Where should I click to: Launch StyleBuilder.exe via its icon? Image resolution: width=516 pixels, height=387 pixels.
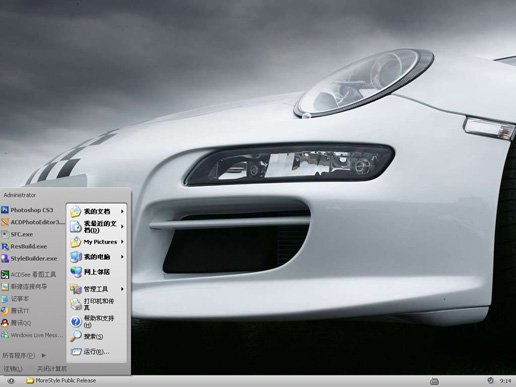[x=5, y=258]
